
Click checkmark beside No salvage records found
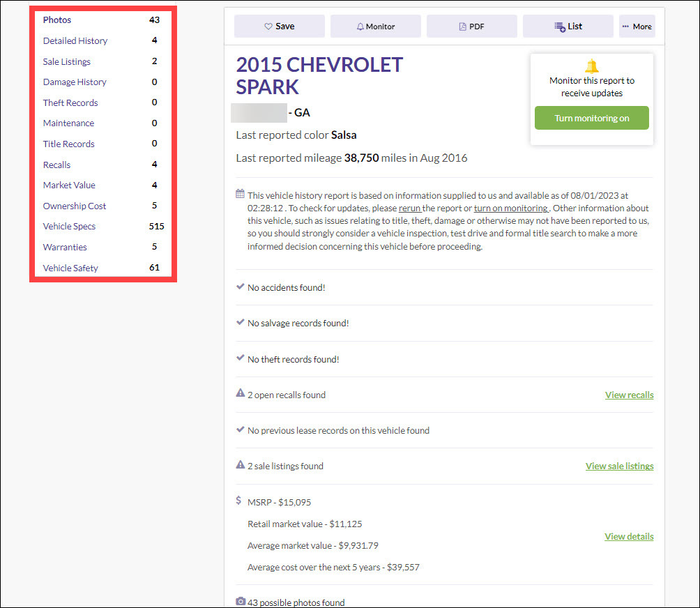240,322
